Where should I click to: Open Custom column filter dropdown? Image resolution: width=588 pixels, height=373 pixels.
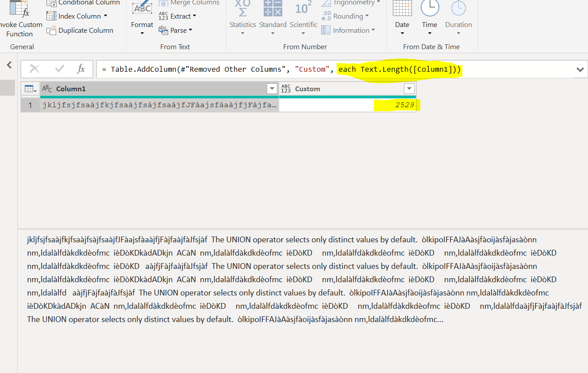pos(409,89)
